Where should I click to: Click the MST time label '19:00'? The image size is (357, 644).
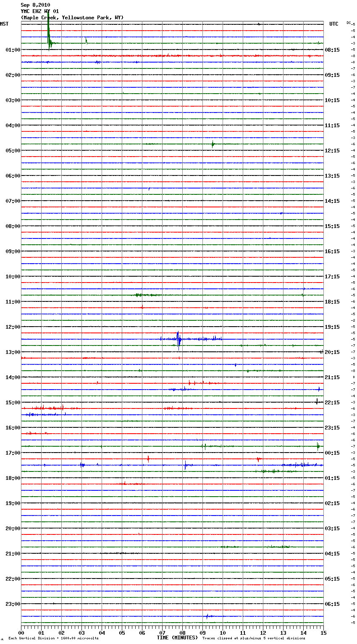coord(13,503)
